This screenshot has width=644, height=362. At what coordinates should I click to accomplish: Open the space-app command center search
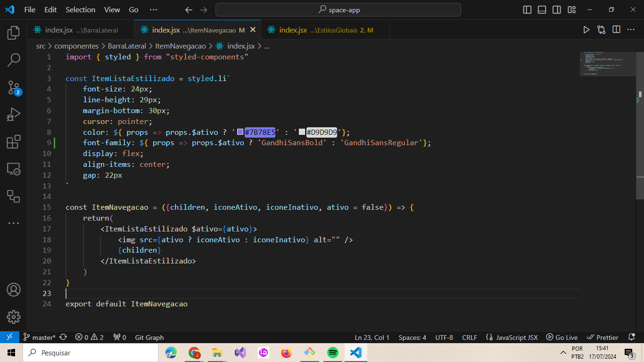pos(338,9)
